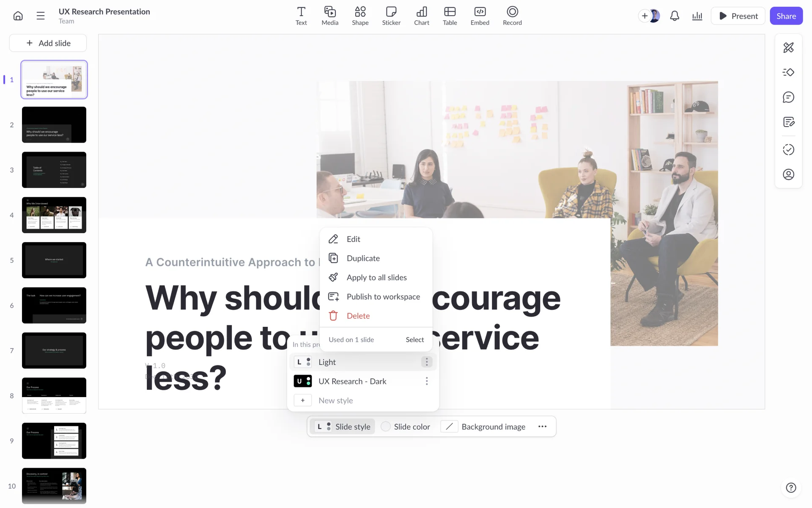This screenshot has width=812, height=508.
Task: Insert a Chart from the toolbar
Action: point(421,16)
